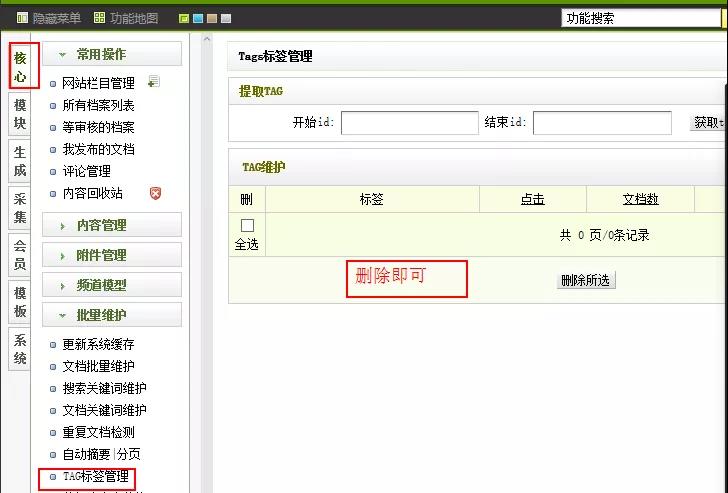Collapse the 常用操作 section

tap(112, 54)
